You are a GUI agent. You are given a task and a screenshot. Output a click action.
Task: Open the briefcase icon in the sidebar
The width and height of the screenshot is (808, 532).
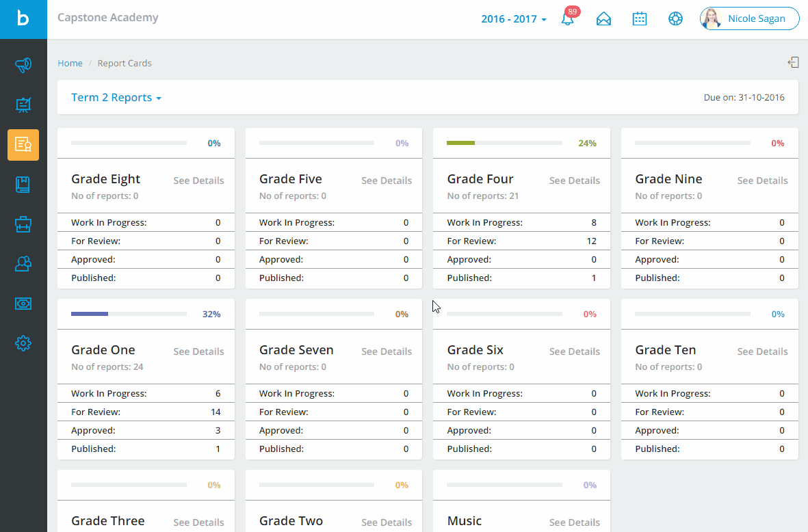tap(23, 224)
